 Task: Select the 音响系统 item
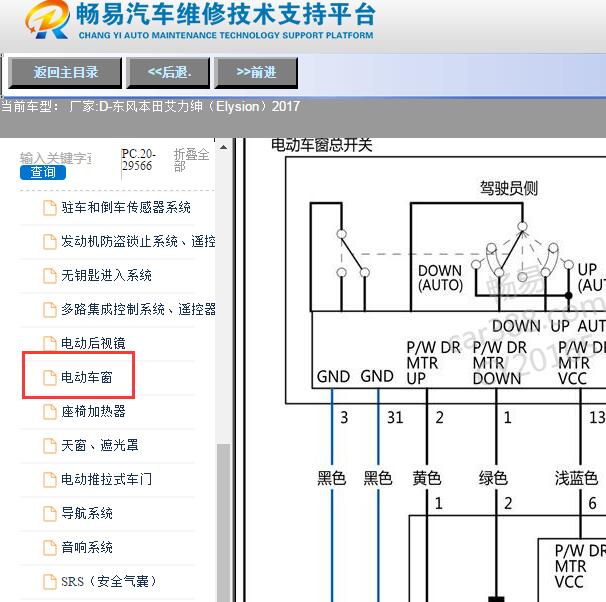point(87,548)
